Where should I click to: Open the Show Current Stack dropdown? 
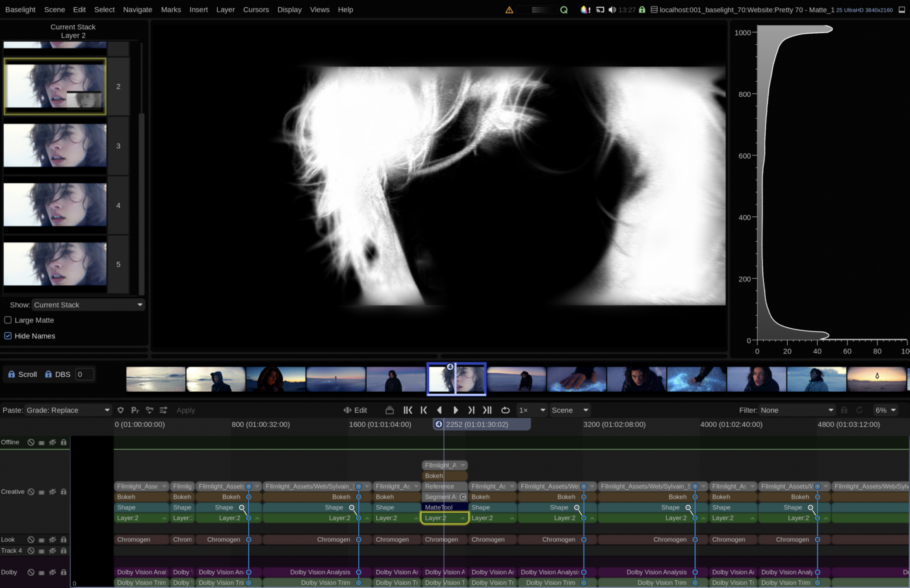(x=88, y=305)
